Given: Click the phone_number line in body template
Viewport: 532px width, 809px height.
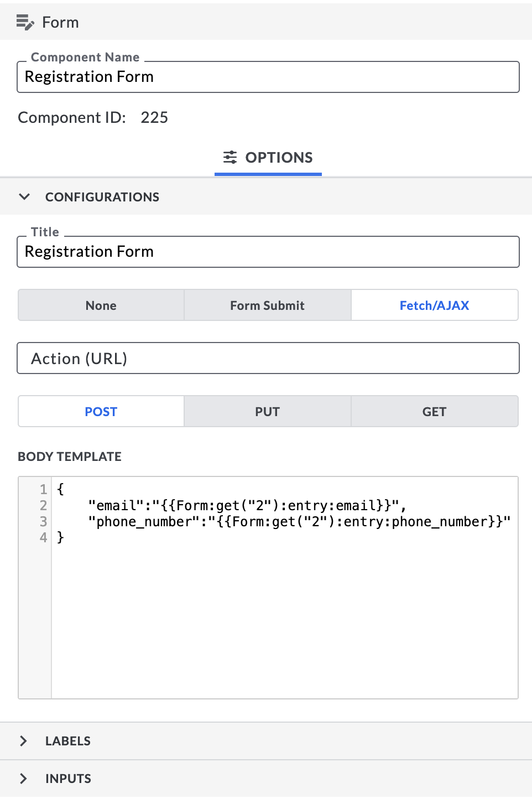Looking at the screenshot, I should pyautogui.click(x=299, y=522).
